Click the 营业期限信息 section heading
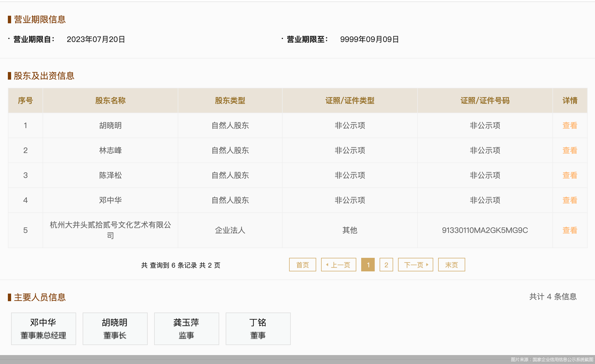Viewport: 595px width, 364px height. 40,19
